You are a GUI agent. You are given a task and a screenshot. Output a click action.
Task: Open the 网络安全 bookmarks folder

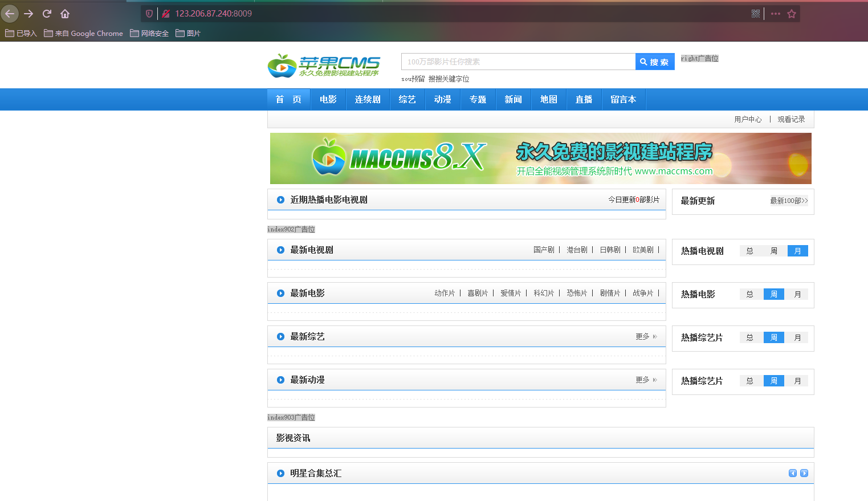[x=149, y=33]
